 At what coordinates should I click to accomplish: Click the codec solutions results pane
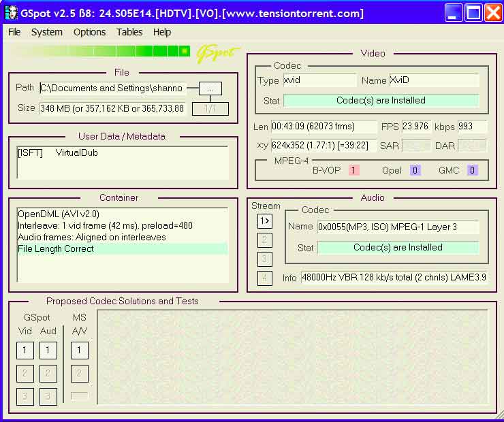[292, 357]
